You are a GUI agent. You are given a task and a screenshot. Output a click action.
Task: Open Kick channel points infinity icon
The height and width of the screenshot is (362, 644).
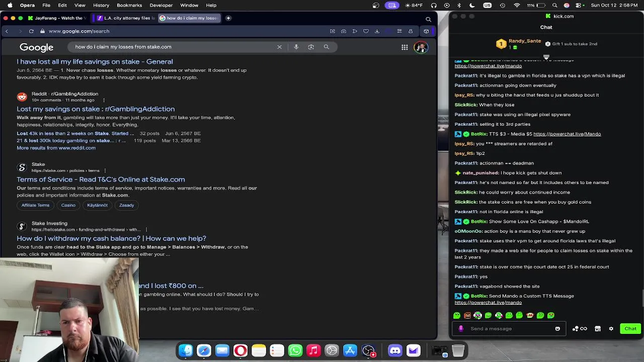584,329
